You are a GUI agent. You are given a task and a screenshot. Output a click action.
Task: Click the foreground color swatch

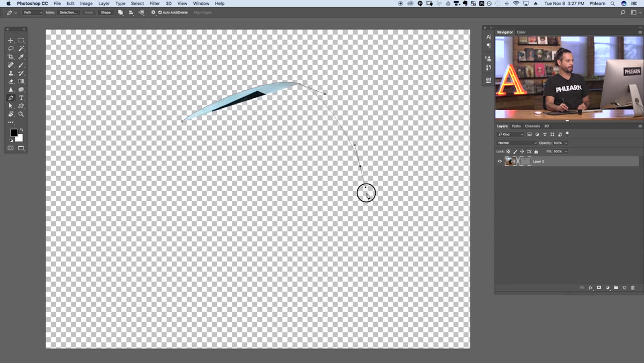pos(13,133)
